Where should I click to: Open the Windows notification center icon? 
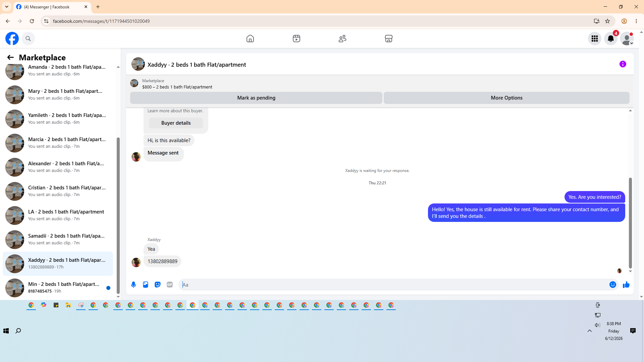coord(633,331)
